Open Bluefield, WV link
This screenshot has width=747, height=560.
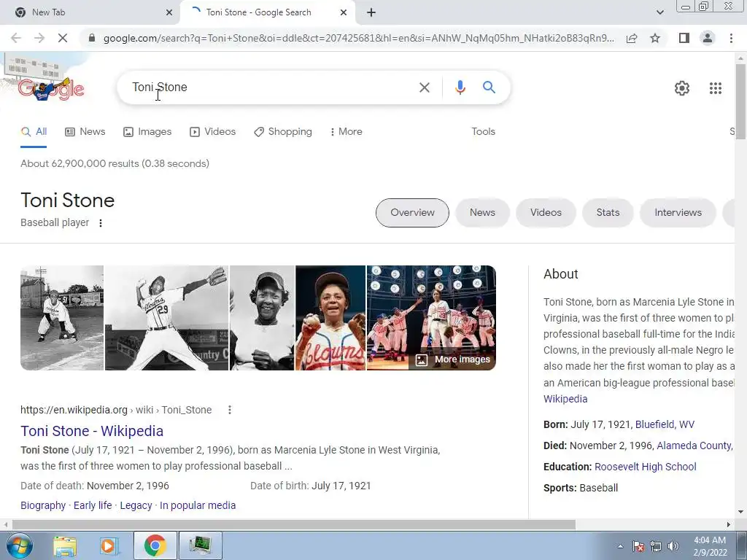(665, 425)
